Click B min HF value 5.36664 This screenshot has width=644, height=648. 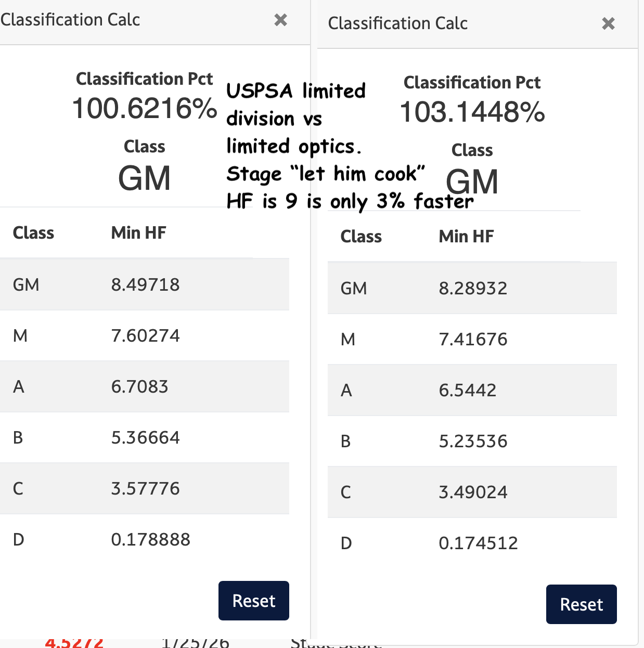[x=146, y=437]
